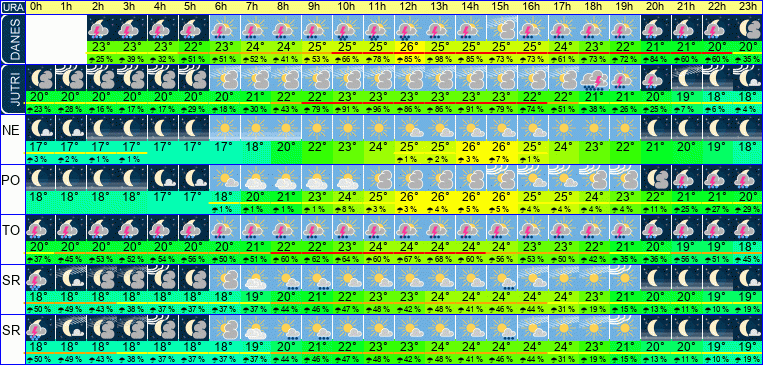Click the 12h hour column header
Screen dimensions: 763x365
click(x=409, y=7)
